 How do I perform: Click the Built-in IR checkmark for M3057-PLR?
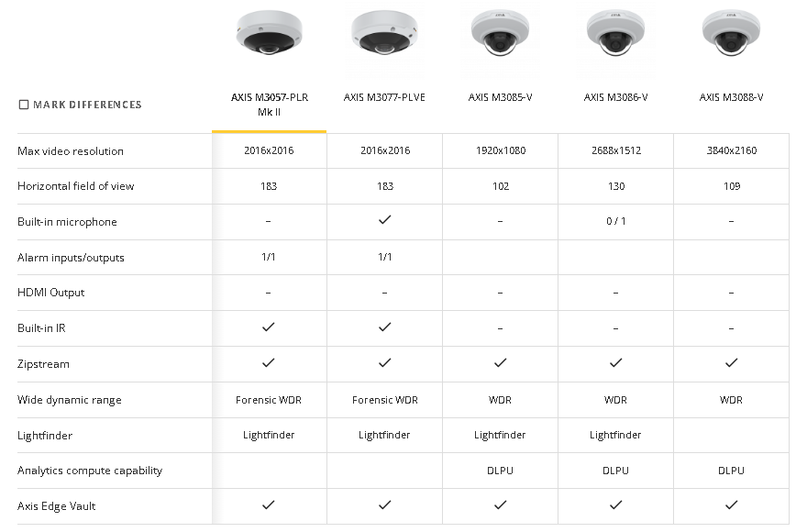click(x=269, y=327)
